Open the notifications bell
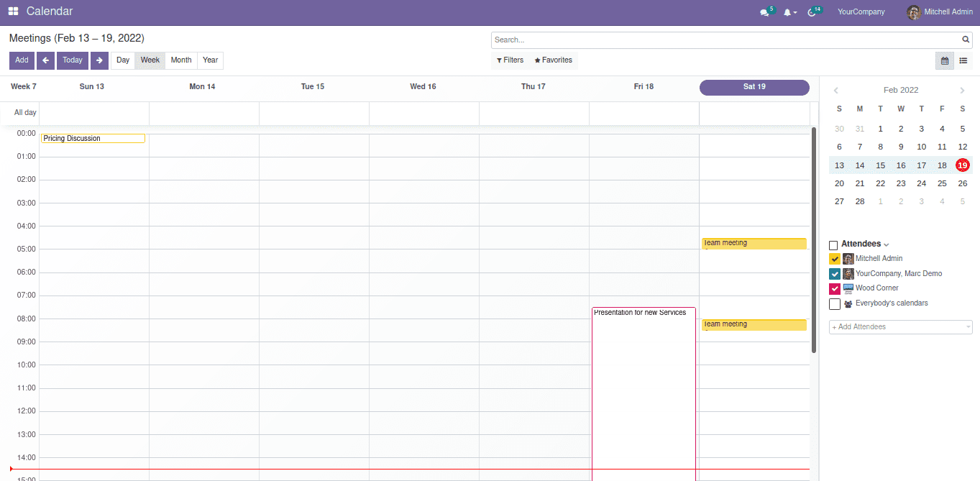Screen dimensions: 980x481 [788, 13]
